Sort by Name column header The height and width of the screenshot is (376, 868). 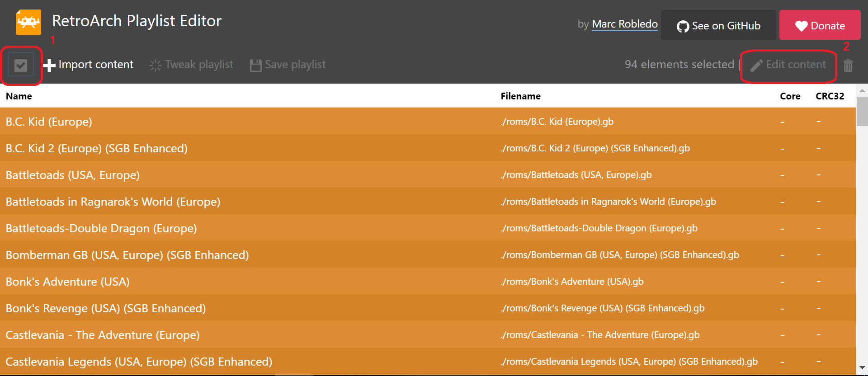click(19, 96)
